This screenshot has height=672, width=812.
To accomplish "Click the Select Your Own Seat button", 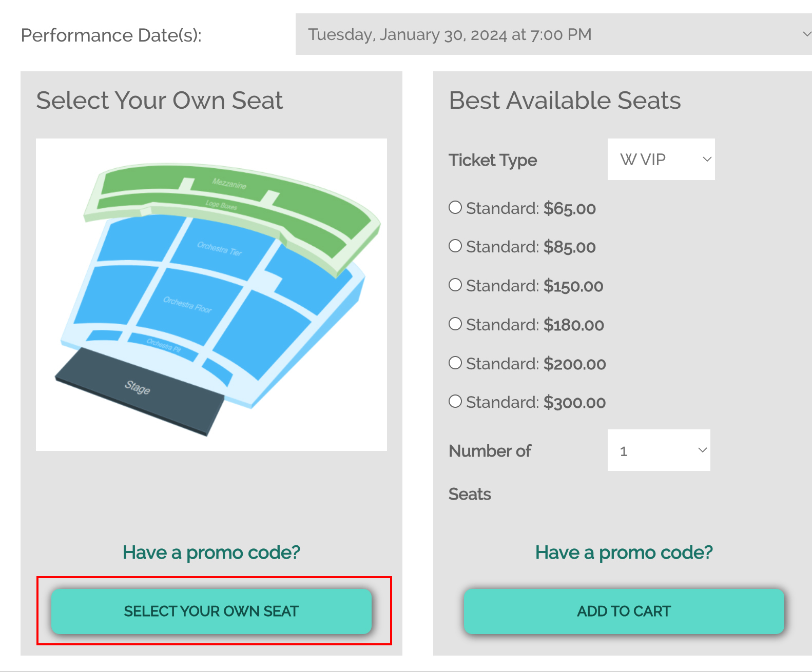I will (x=211, y=611).
